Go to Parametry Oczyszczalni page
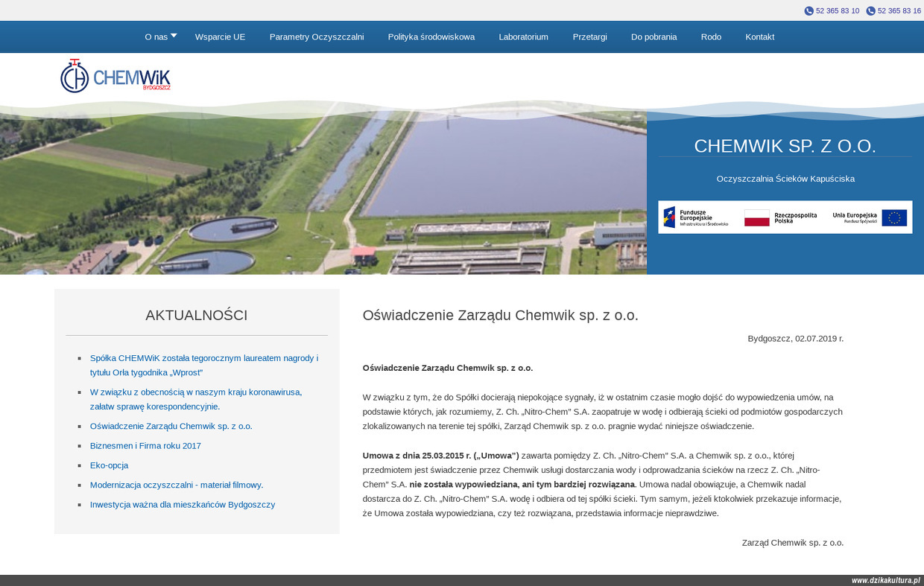 click(317, 36)
